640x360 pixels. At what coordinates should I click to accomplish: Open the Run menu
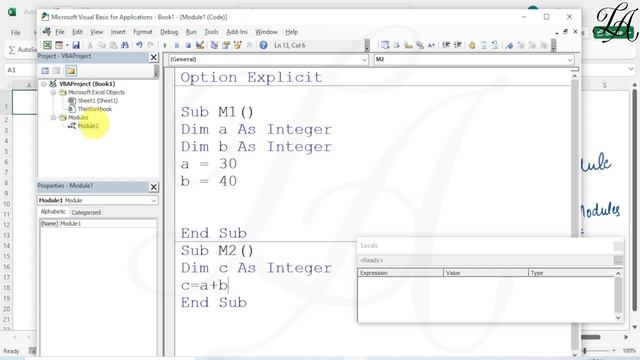191,32
